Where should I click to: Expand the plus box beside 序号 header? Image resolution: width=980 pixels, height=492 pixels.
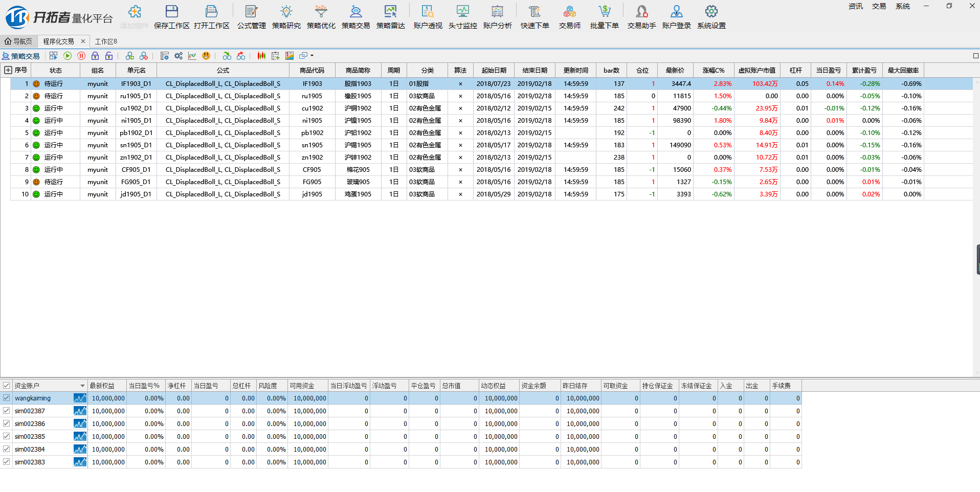[8, 70]
